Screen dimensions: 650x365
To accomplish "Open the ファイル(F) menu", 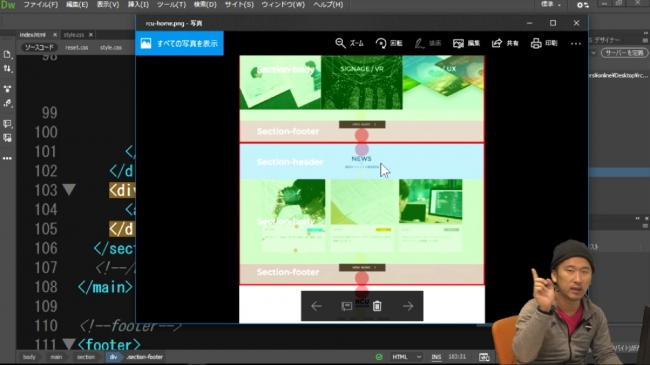I will [x=40, y=5].
